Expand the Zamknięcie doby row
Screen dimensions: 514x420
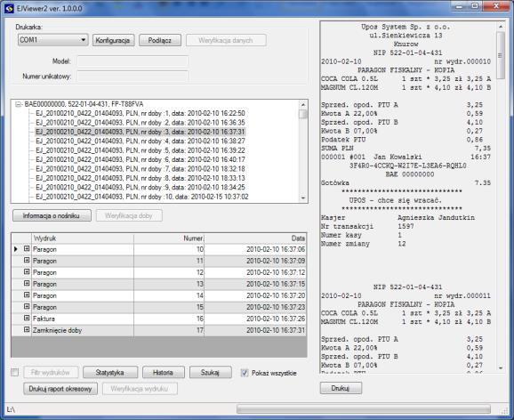tap(27, 330)
